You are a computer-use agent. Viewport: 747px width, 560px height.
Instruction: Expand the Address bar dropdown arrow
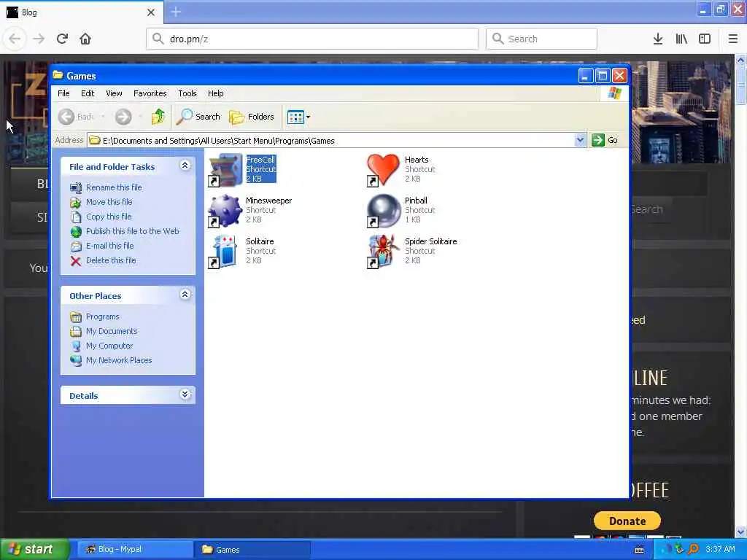tap(580, 140)
